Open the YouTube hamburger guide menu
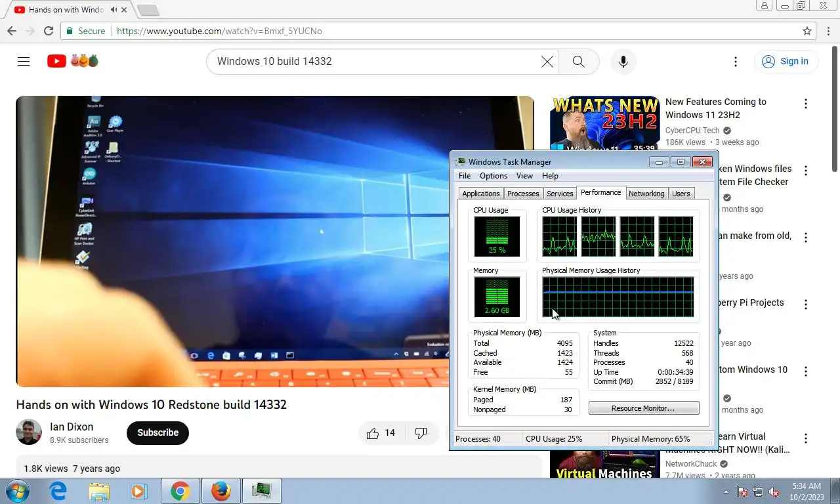This screenshot has height=504, width=840. click(x=24, y=61)
